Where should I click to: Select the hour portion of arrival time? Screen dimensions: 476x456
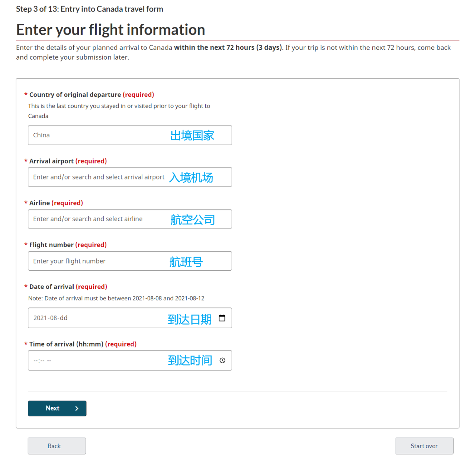click(x=36, y=360)
